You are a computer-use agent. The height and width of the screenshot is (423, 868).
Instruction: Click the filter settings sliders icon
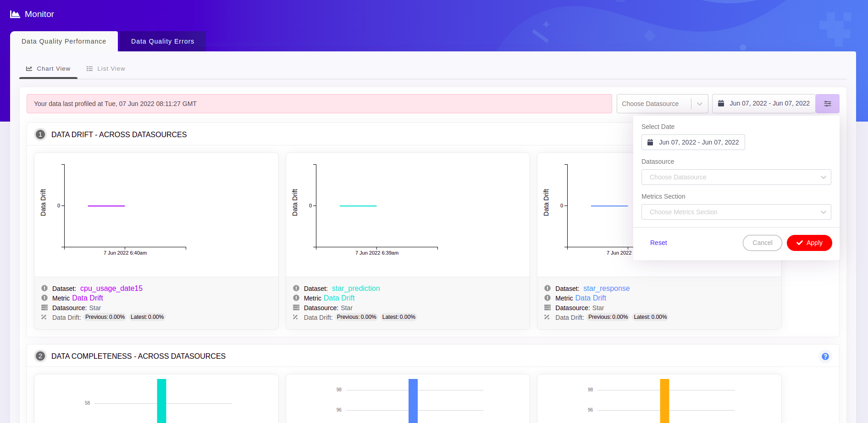(x=827, y=104)
